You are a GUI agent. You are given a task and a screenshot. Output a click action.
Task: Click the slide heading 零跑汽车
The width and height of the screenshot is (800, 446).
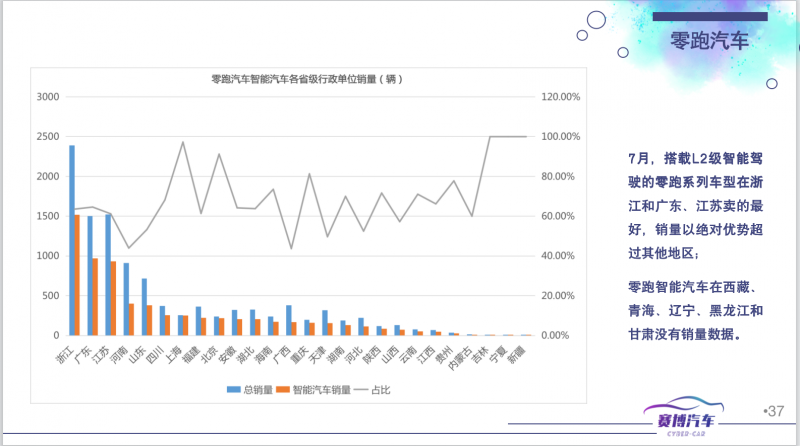(709, 41)
